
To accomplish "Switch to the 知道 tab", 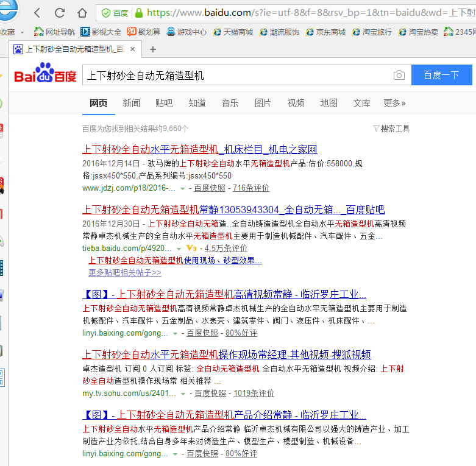I will click(x=197, y=103).
